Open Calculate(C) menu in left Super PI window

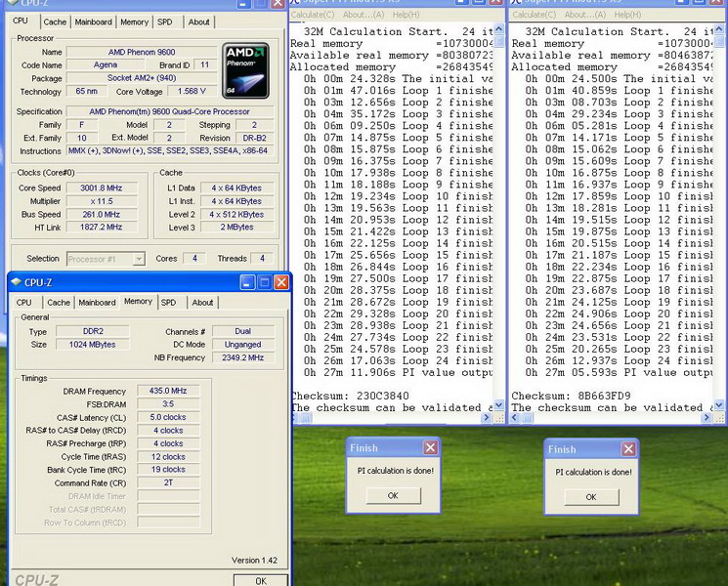pos(313,15)
